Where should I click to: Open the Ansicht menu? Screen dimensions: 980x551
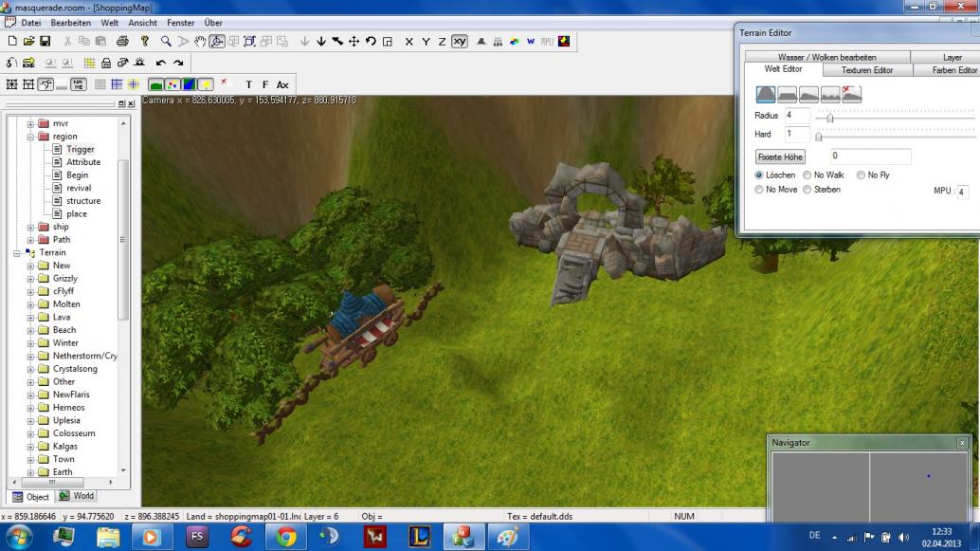(x=142, y=23)
